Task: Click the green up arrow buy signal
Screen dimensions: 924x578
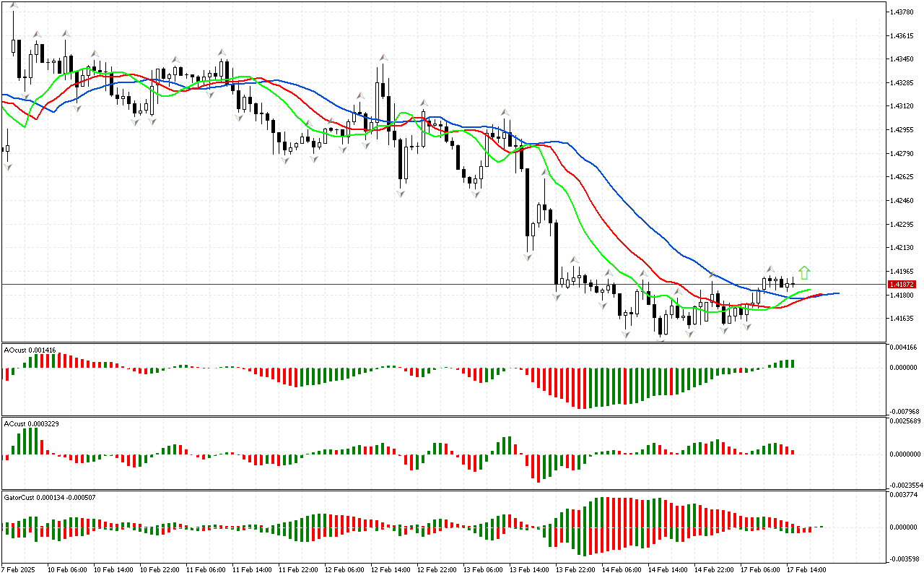Action: pyautogui.click(x=804, y=273)
